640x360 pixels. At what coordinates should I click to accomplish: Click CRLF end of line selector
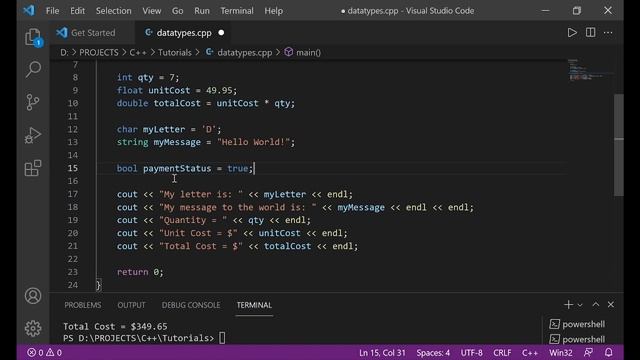(502, 353)
